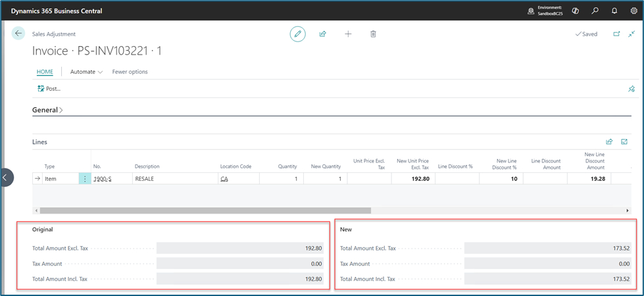Click the CA location code cell
Screen dimensions: 644x296
pos(238,179)
